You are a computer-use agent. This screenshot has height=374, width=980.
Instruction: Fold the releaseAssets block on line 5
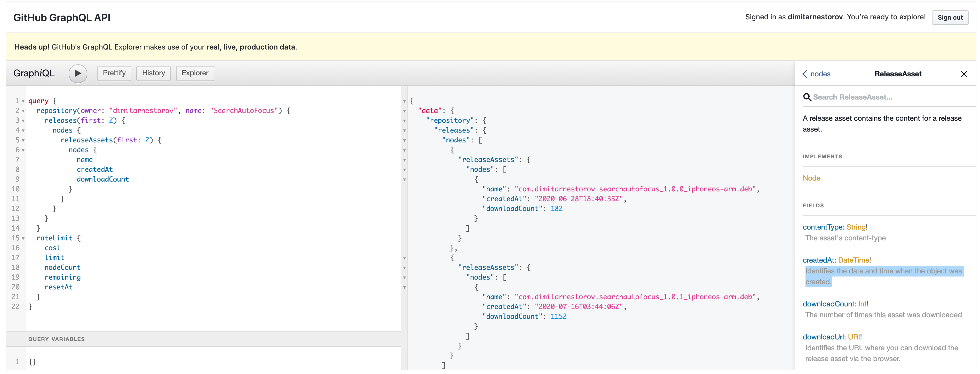pyautogui.click(x=23, y=141)
